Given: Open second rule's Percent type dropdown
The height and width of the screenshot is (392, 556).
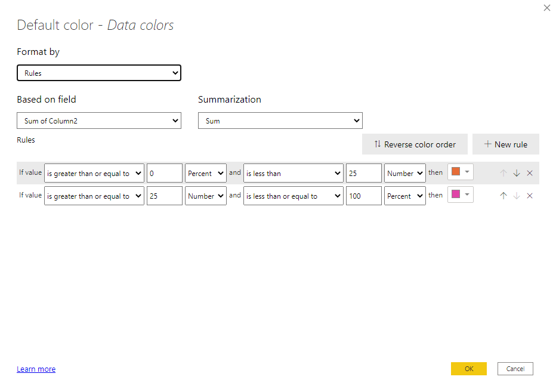Looking at the screenshot, I should pos(405,196).
